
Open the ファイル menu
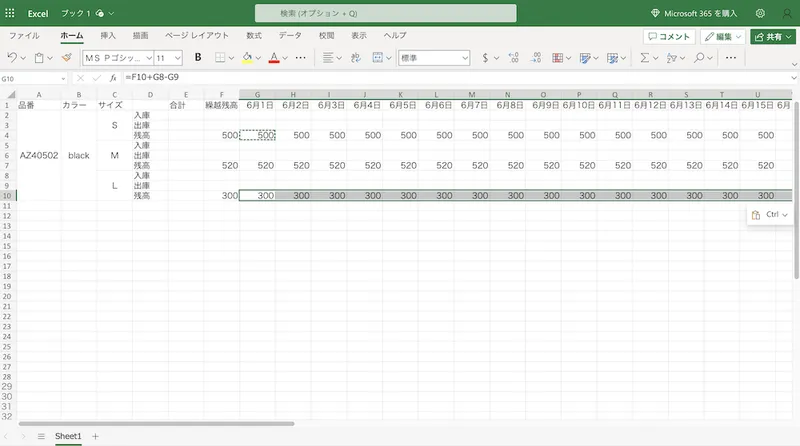pos(24,36)
